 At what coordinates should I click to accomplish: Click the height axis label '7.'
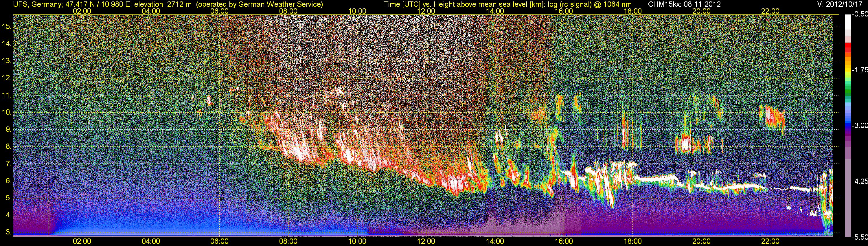(x=8, y=164)
